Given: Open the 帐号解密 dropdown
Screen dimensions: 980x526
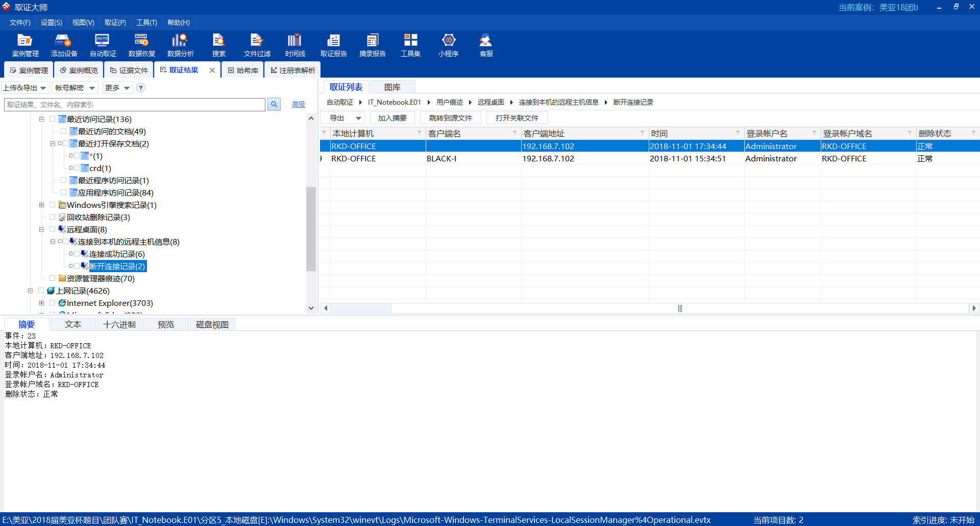Looking at the screenshot, I should [x=75, y=88].
